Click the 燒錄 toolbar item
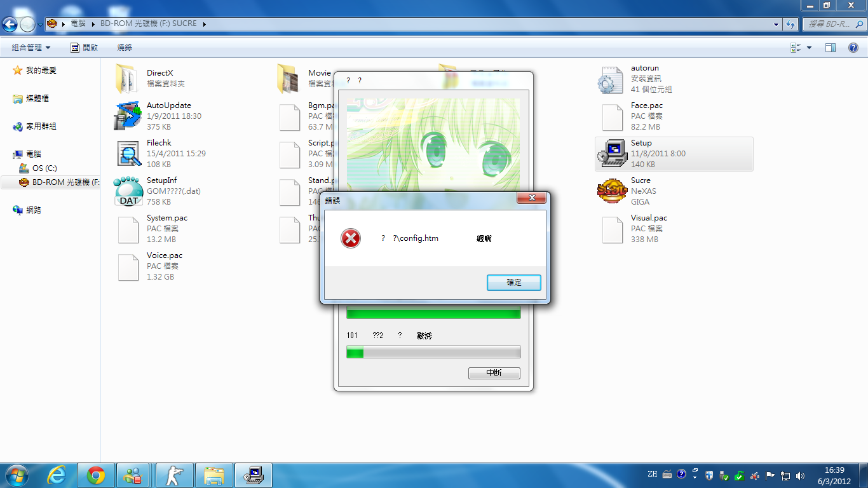Screen dimensions: 868x488 [125, 48]
